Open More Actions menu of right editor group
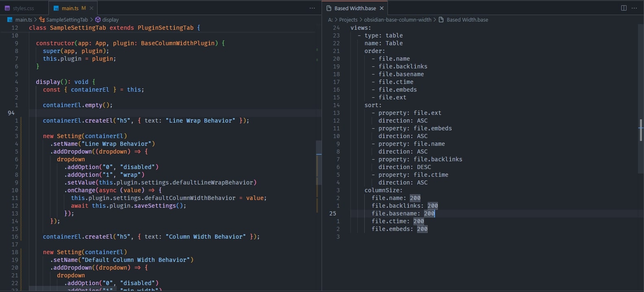Image resolution: width=644 pixels, height=292 pixels. 634,8
